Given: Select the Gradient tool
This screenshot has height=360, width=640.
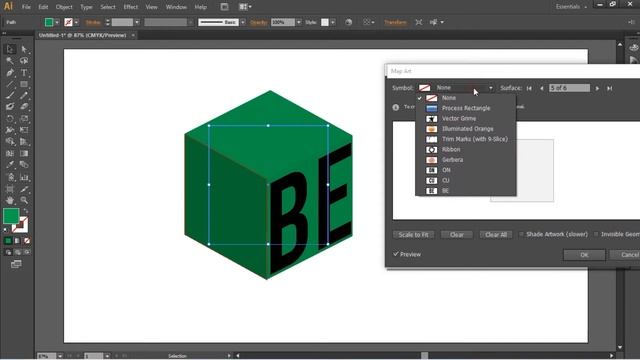Looking at the screenshot, I should 24,153.
